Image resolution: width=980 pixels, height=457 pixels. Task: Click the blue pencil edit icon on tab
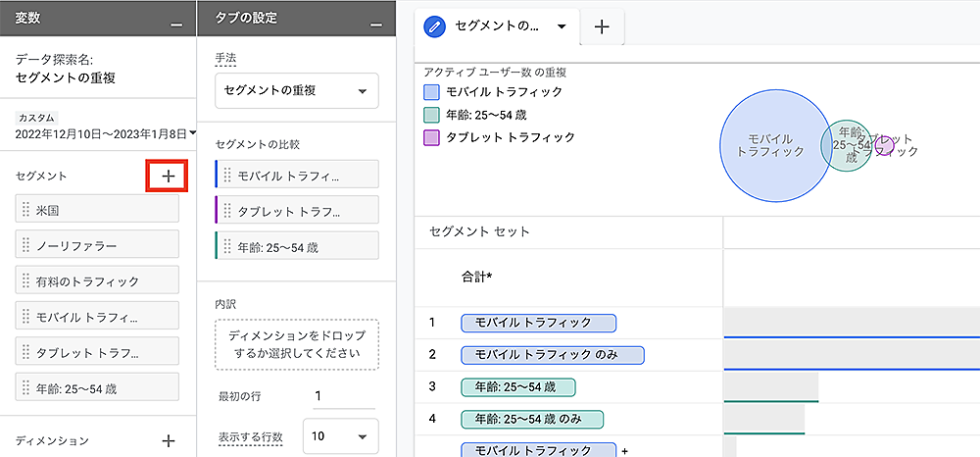point(435,26)
